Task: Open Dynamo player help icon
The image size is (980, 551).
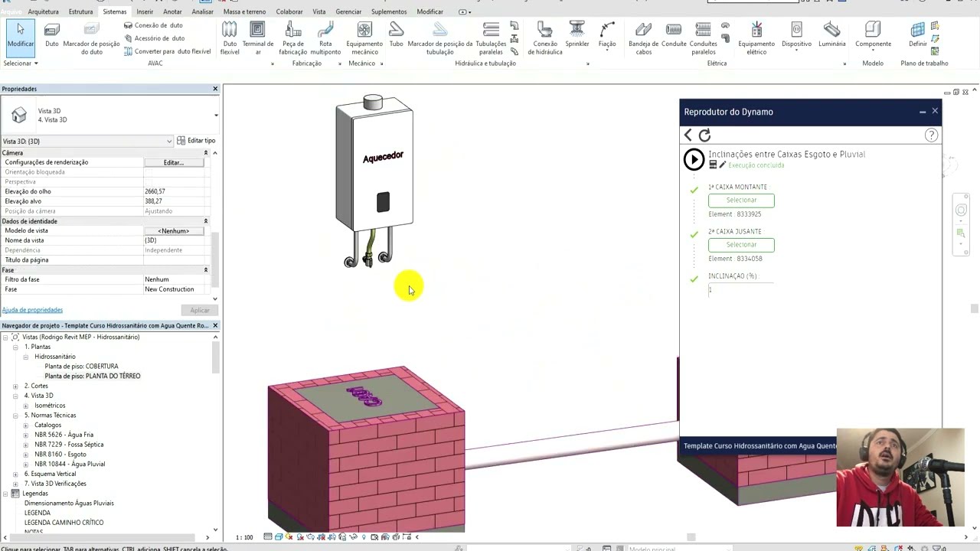Action: click(x=931, y=135)
